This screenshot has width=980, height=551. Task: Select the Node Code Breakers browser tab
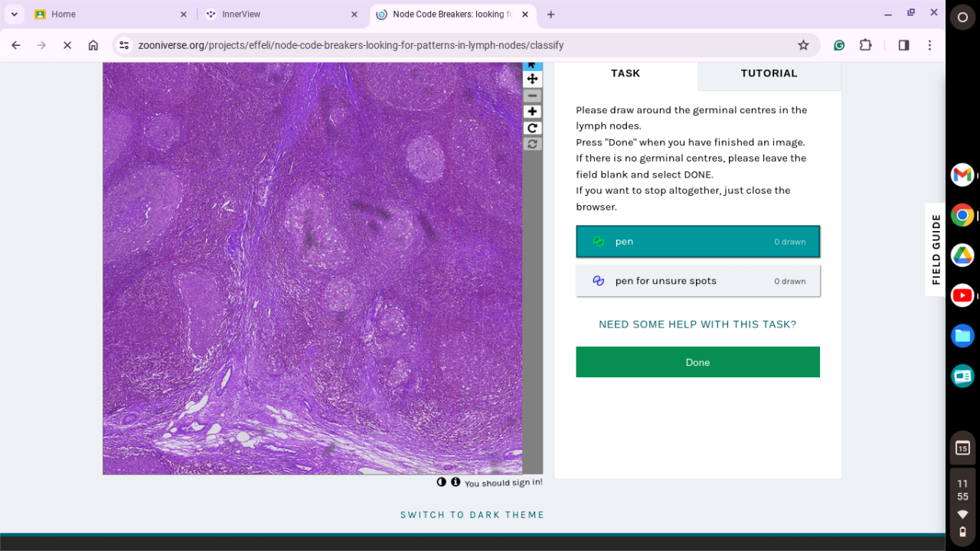point(452,14)
